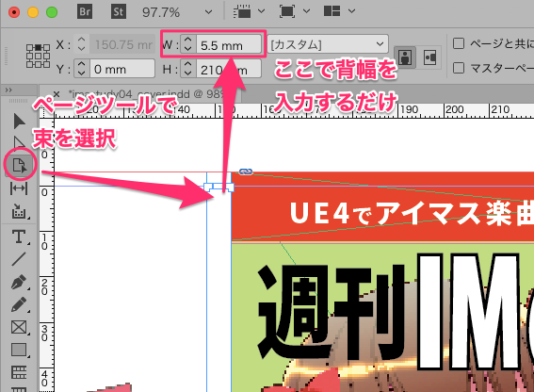Open the page size preset dropdown [カスタム]
Image resolution: width=534 pixels, height=392 pixels.
[x=328, y=44]
